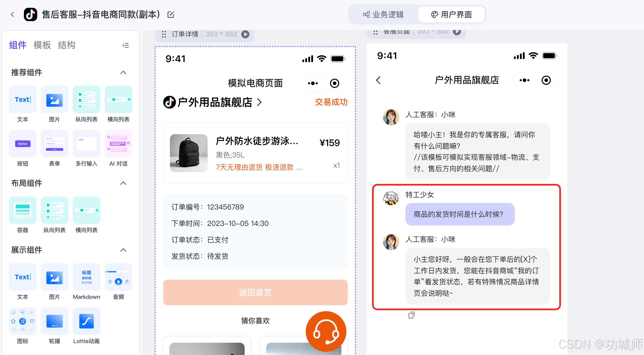
Task: Click 发货状态: 待发货 row
Action: click(200, 256)
